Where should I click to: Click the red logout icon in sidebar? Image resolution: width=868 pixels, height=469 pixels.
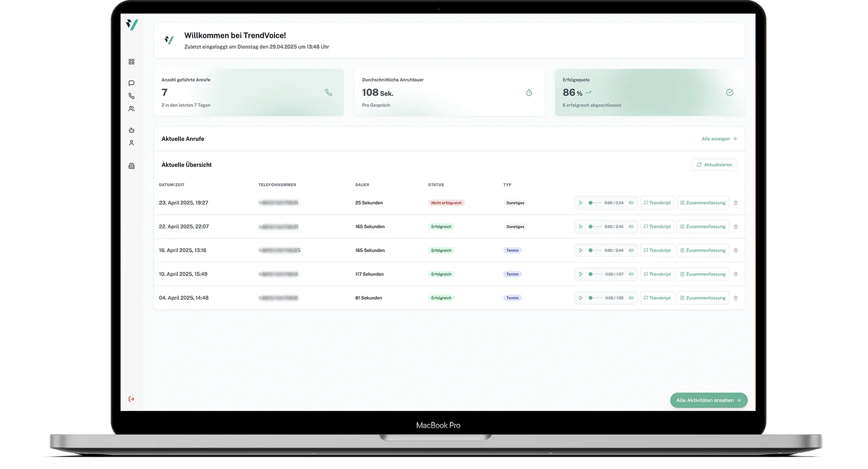pyautogui.click(x=131, y=399)
